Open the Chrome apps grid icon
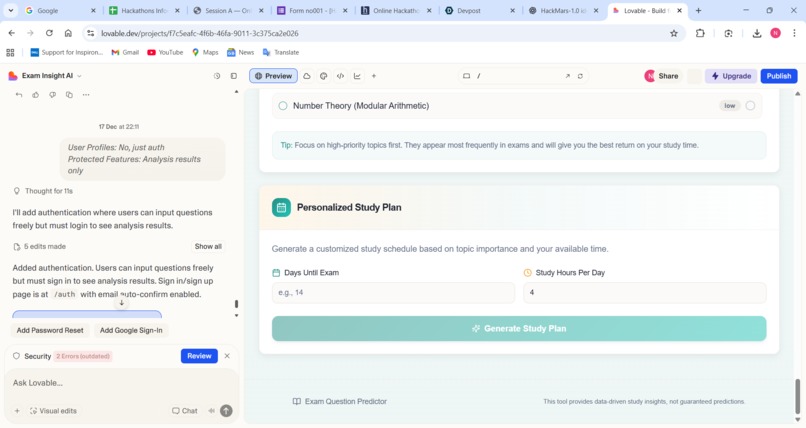 [10, 52]
